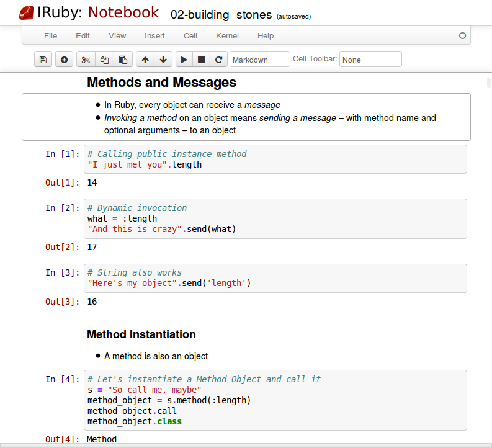Cut the selected cell with scissors icon
The height and width of the screenshot is (448, 492).
[x=86, y=60]
